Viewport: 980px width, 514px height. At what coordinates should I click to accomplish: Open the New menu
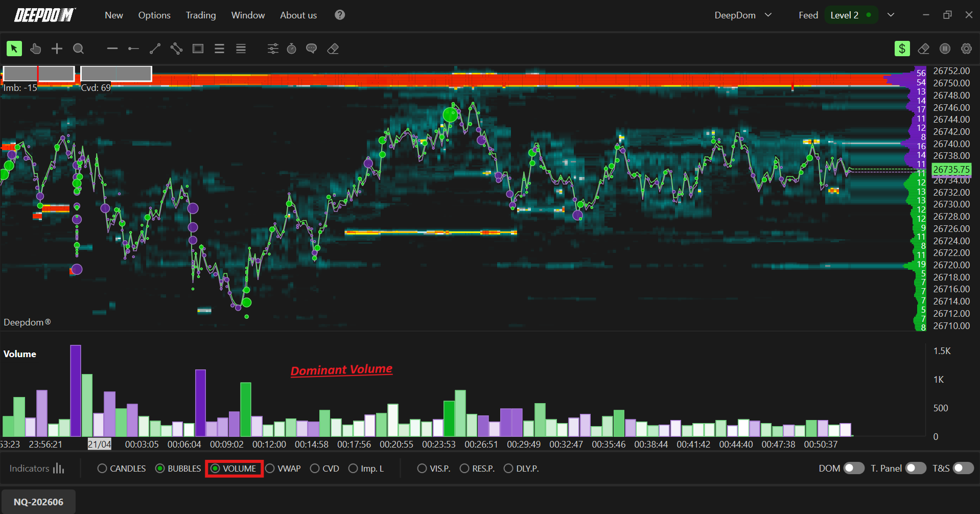114,15
